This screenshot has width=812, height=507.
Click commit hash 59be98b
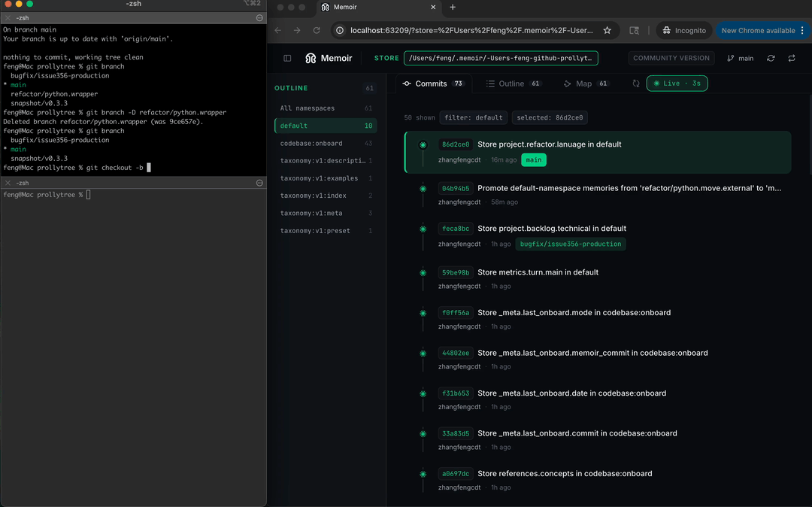(456, 272)
